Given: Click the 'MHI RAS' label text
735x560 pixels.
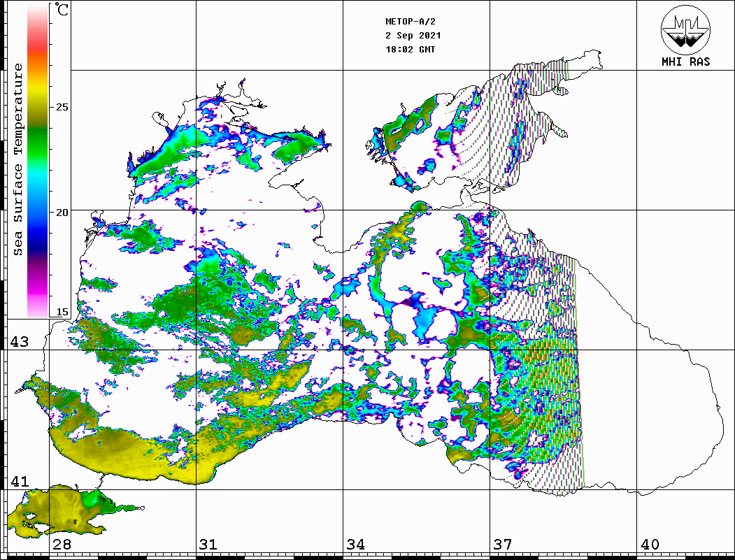Looking at the screenshot, I should tap(685, 62).
